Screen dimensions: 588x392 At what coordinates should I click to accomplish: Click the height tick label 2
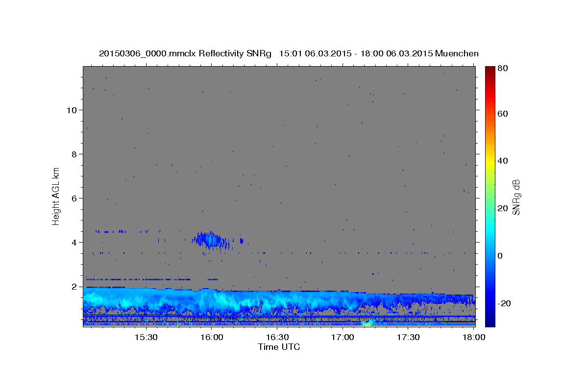coord(73,286)
